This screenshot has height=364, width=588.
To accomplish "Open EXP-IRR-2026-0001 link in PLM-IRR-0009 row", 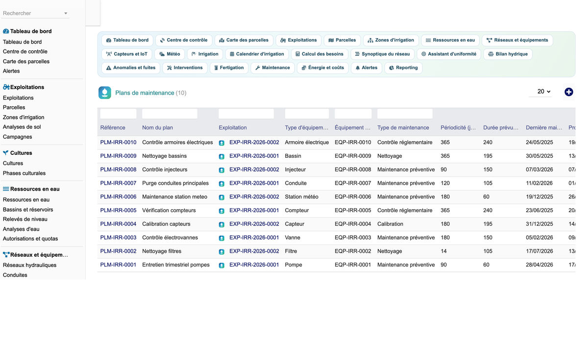I will pos(254,156).
